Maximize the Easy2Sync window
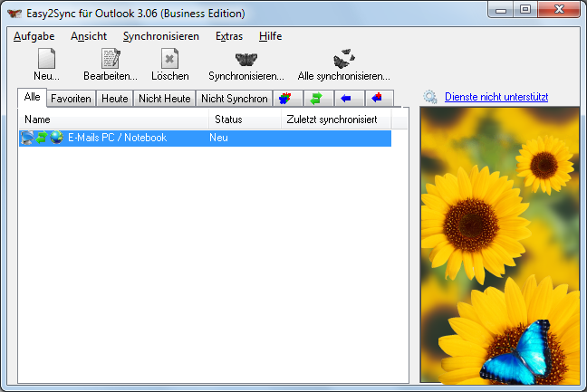This screenshot has height=392, width=587. click(525, 10)
